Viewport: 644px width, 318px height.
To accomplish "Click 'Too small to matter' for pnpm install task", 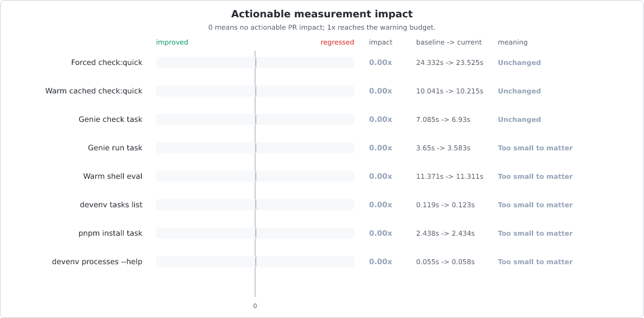I will point(535,233).
